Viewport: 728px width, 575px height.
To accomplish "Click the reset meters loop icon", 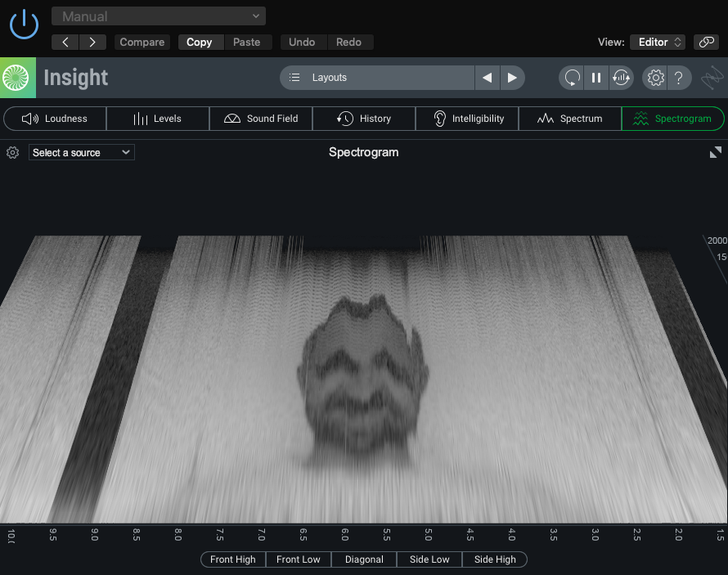I will point(572,78).
